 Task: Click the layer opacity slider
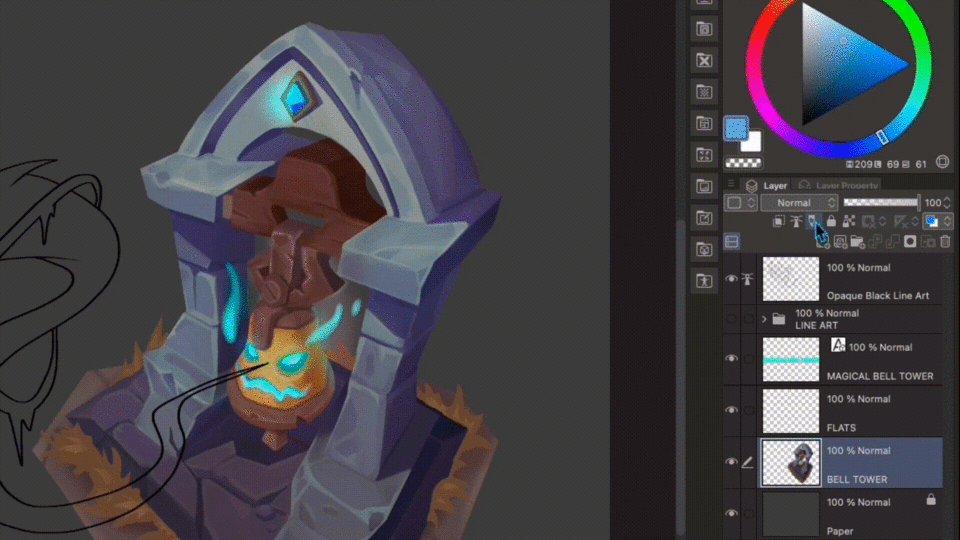point(882,203)
